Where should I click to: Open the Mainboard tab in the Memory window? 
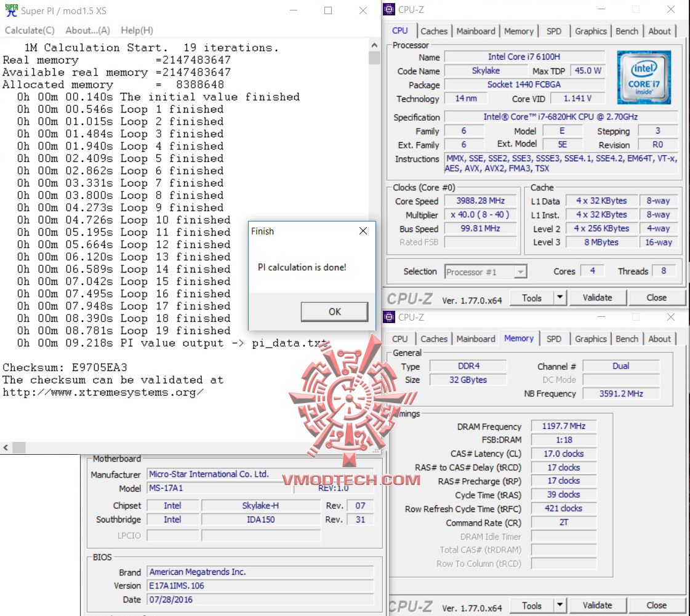(476, 338)
